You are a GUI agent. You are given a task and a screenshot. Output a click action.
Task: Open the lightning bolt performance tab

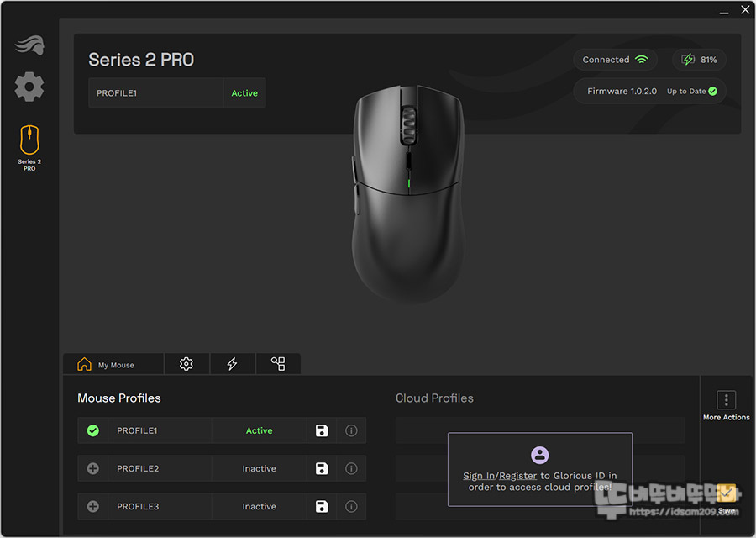(x=233, y=364)
